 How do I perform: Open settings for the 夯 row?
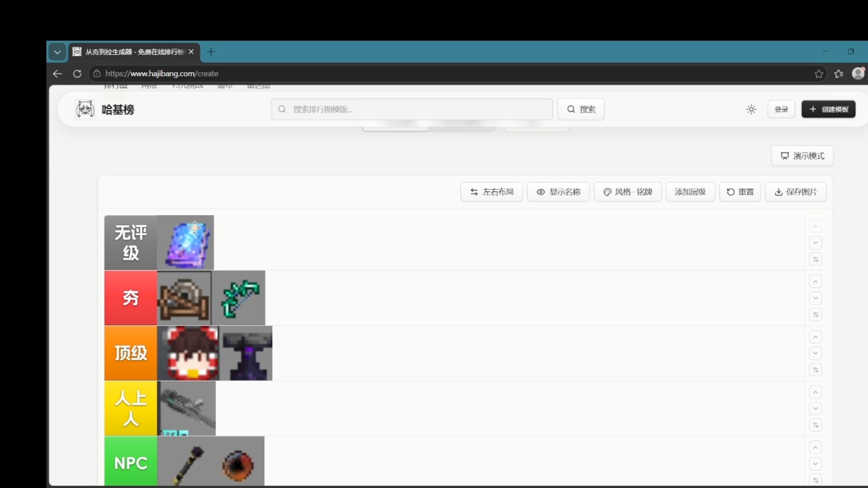[816, 314]
